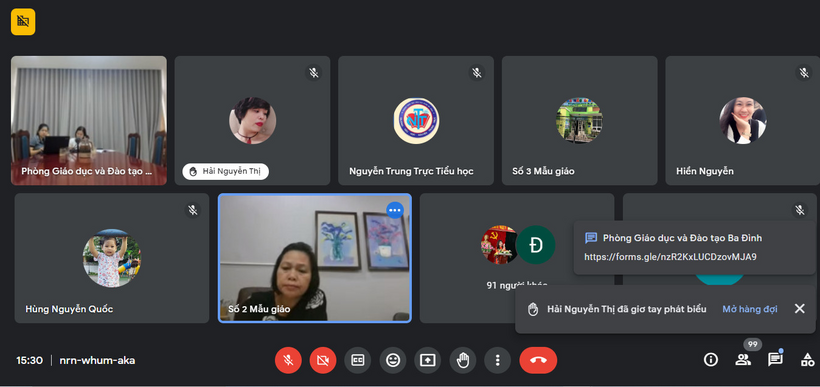Click the Phòng Giáo dục và Đào tạo Ba Đình sender name
The image size is (820, 387).
(x=682, y=238)
